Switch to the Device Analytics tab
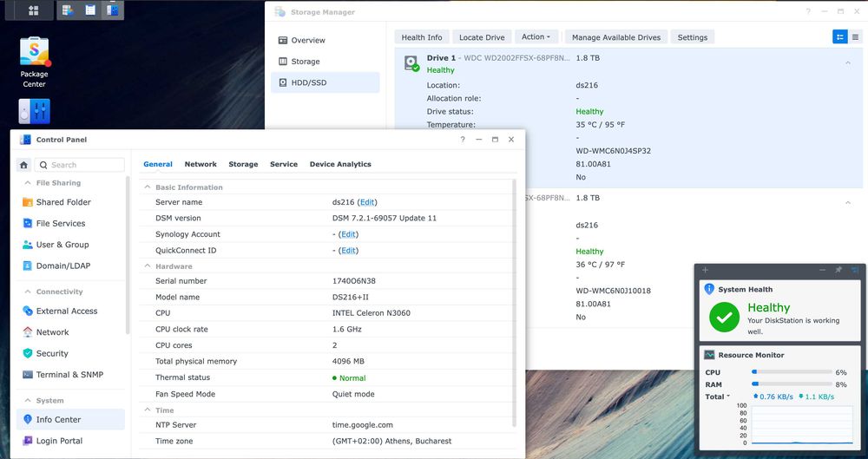The image size is (868, 459). pyautogui.click(x=340, y=164)
